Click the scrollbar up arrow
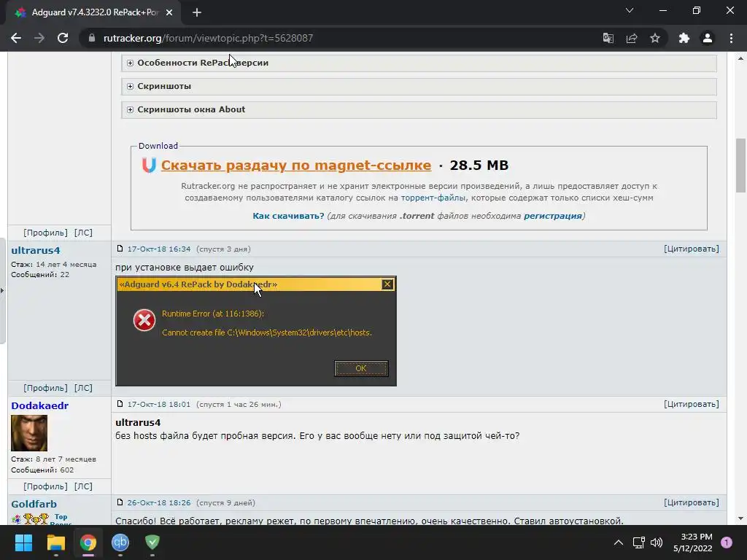This screenshot has width=747, height=560. point(740,58)
